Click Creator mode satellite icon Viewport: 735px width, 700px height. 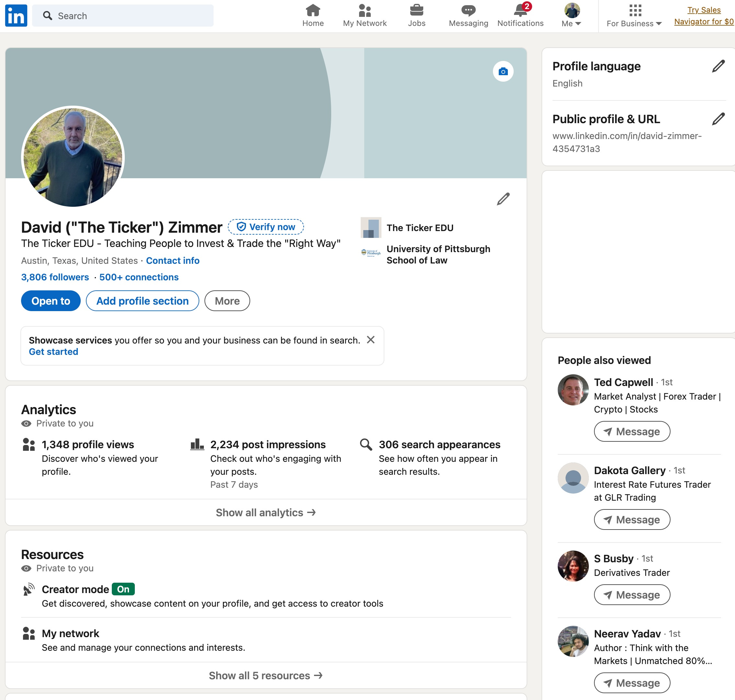pyautogui.click(x=29, y=589)
